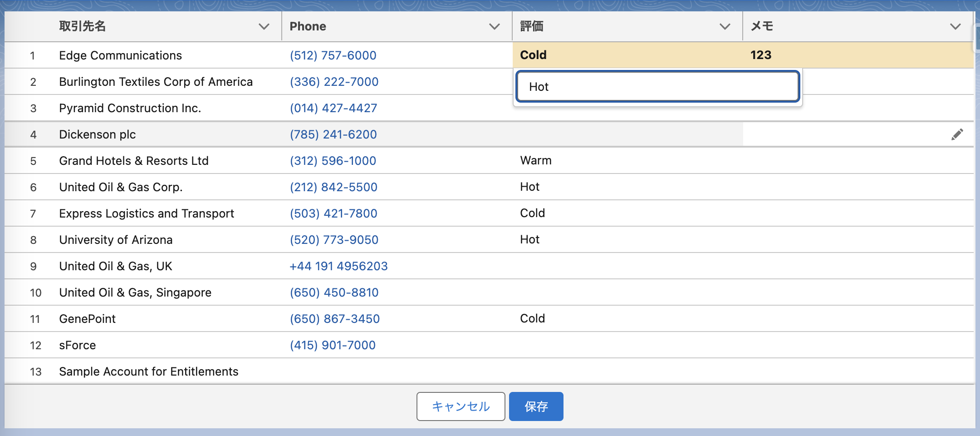Viewport: 980px width, 436px height.
Task: Open 取引先名 column dropdown chevron
Action: pos(264,27)
